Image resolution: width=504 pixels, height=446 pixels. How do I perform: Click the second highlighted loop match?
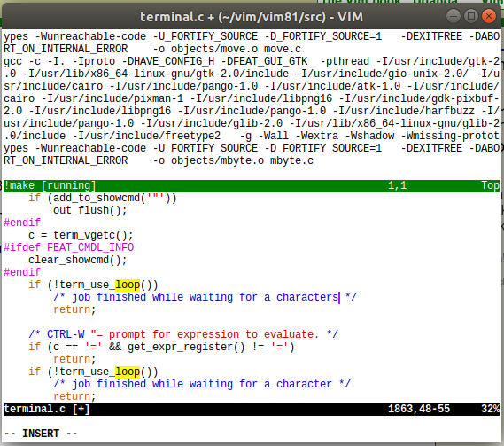[128, 372]
